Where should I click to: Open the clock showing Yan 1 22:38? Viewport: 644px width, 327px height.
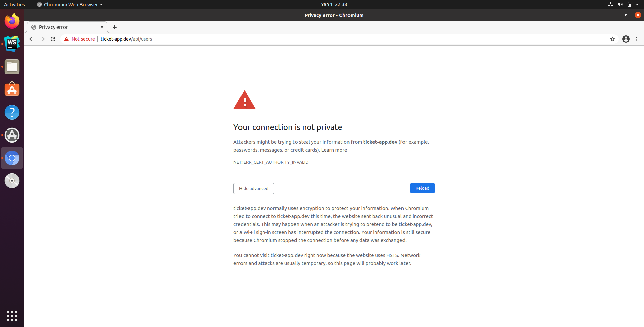pos(334,4)
